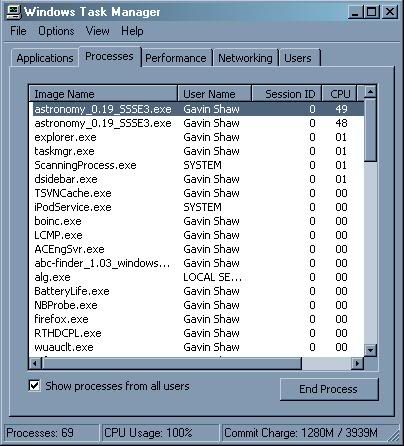Open the Help menu
The width and height of the screenshot is (404, 446).
(132, 31)
